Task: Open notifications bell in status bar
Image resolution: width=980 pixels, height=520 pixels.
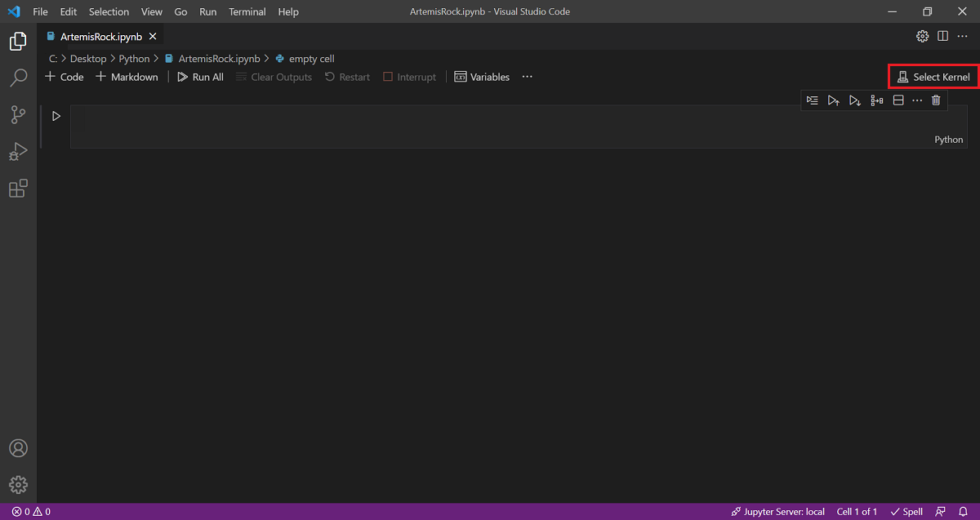Action: click(x=963, y=512)
